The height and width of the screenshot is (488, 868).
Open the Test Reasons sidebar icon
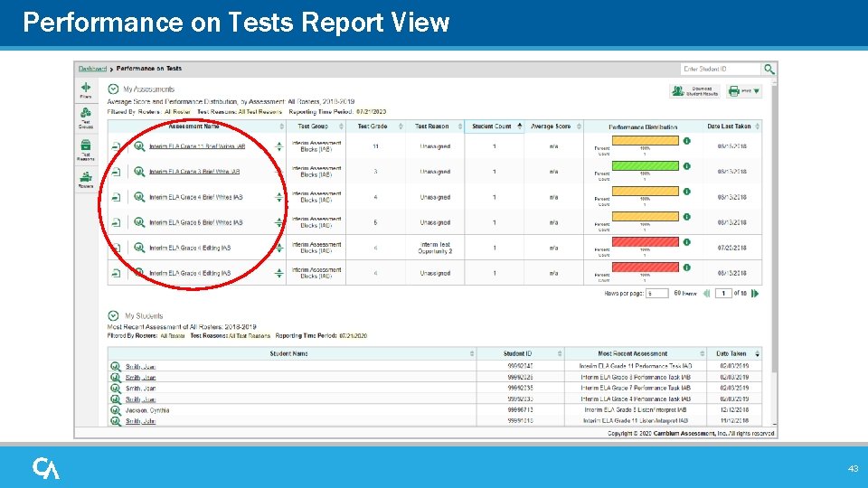pos(86,150)
